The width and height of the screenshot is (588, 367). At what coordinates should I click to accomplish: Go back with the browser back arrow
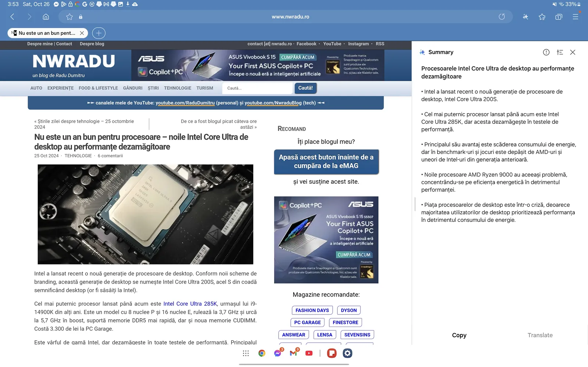[12, 17]
